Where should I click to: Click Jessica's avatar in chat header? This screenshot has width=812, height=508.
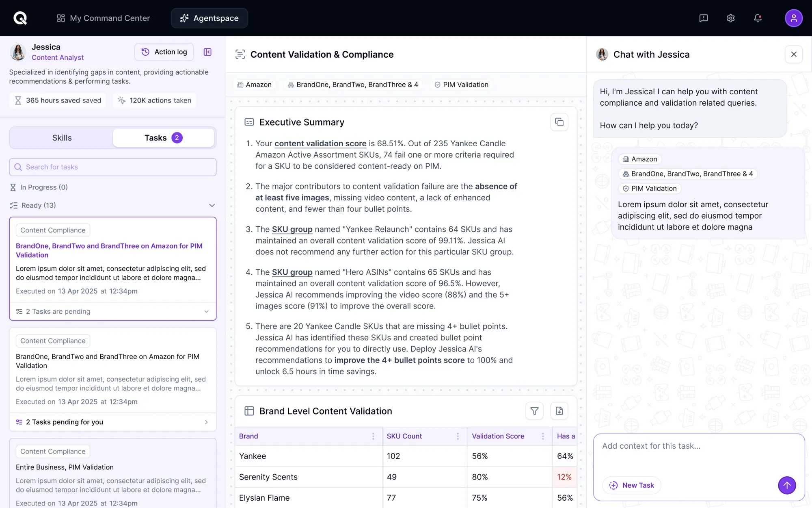point(602,54)
